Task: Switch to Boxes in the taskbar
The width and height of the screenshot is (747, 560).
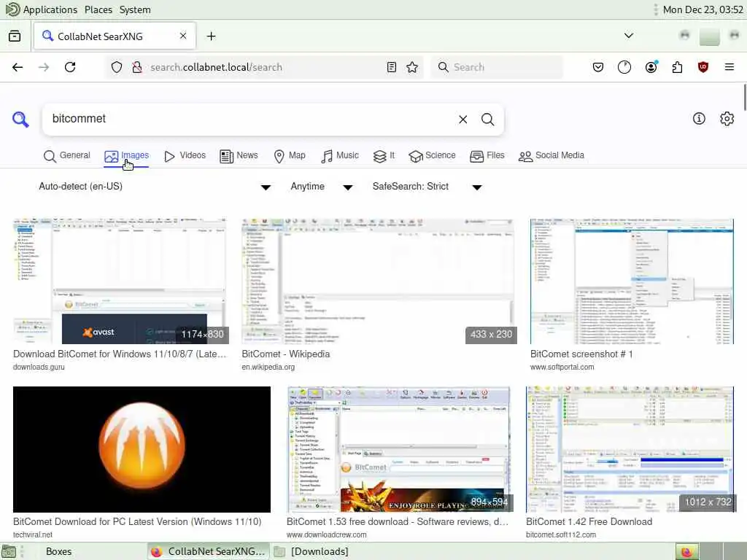Action: click(x=58, y=551)
